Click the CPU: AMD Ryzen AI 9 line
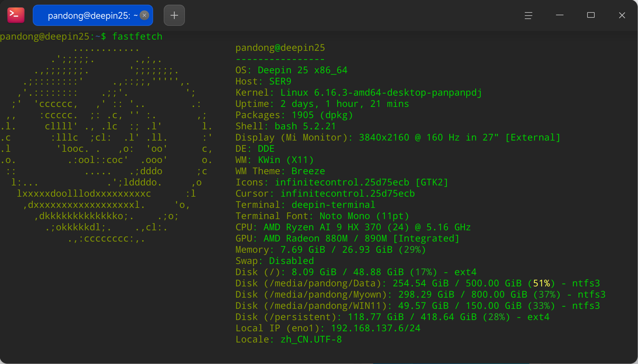Viewport: 638px width, 364px height. click(353, 227)
